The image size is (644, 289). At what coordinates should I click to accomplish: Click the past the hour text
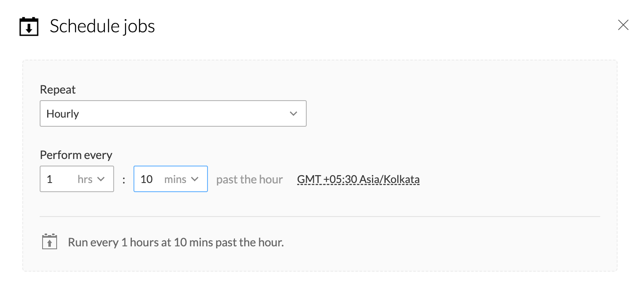click(249, 179)
